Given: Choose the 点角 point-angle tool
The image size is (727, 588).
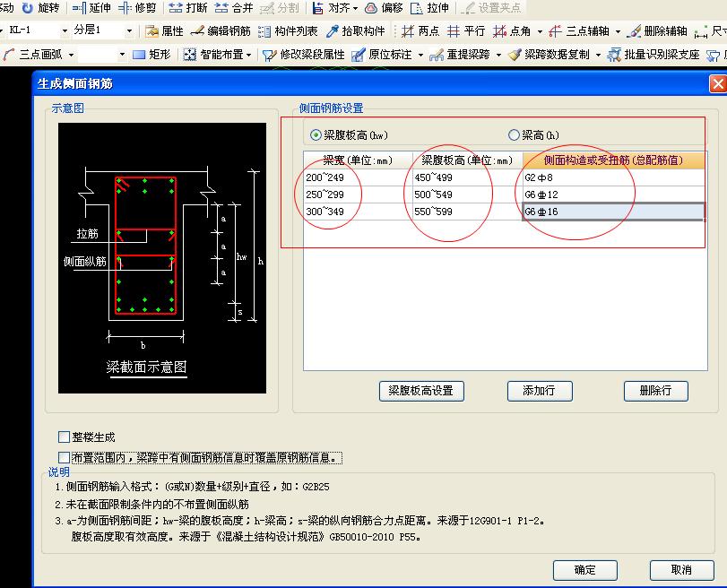Looking at the screenshot, I should coord(512,31).
